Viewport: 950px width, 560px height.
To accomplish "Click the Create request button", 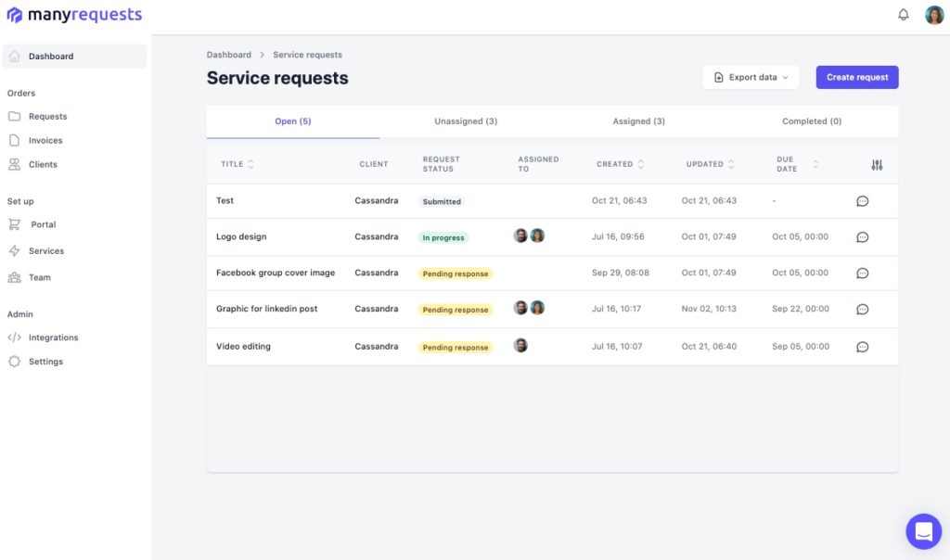I will [856, 77].
